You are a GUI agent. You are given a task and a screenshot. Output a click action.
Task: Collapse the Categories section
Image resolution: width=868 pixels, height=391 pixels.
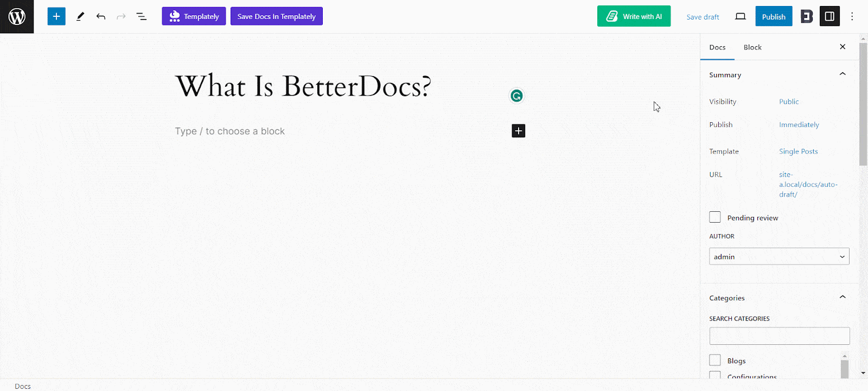coord(842,297)
